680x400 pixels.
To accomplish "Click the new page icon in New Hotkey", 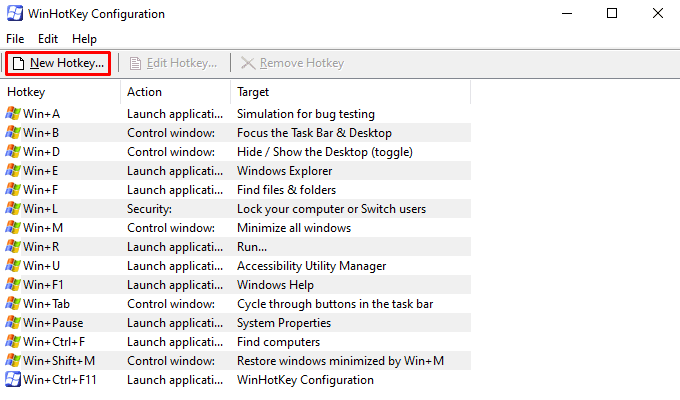I will point(18,64).
